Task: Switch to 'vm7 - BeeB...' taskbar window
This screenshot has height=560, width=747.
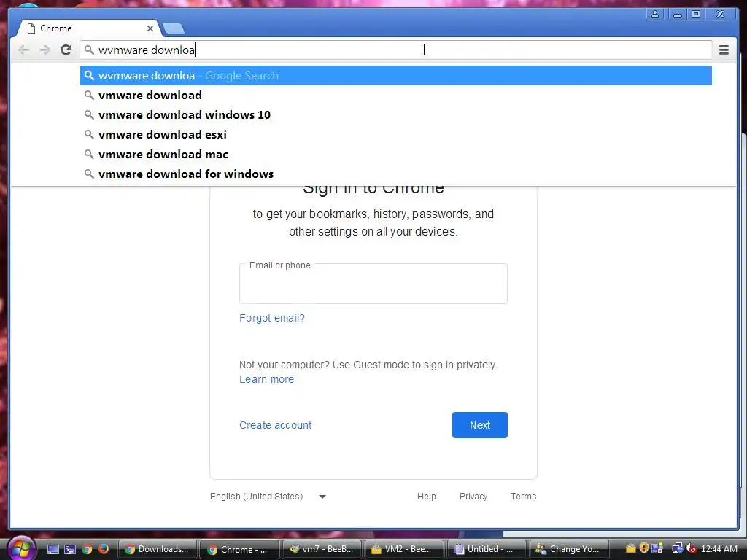Action: (322, 549)
